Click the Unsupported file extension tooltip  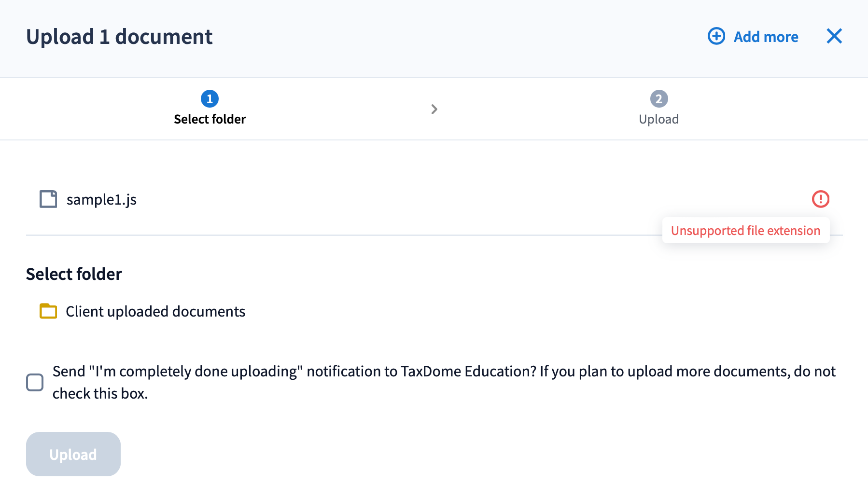click(x=745, y=231)
